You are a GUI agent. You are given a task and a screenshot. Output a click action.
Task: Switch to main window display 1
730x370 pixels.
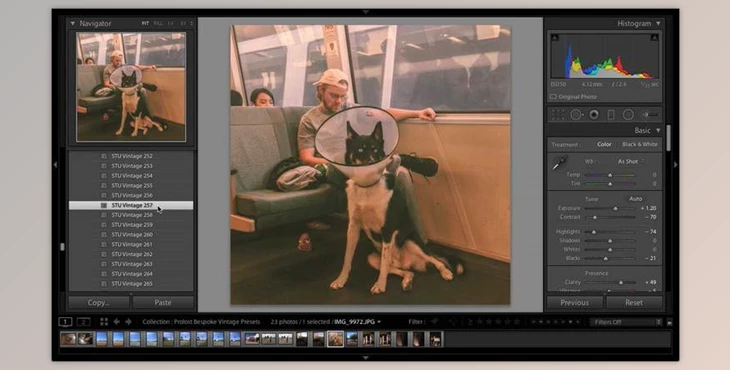pos(65,322)
